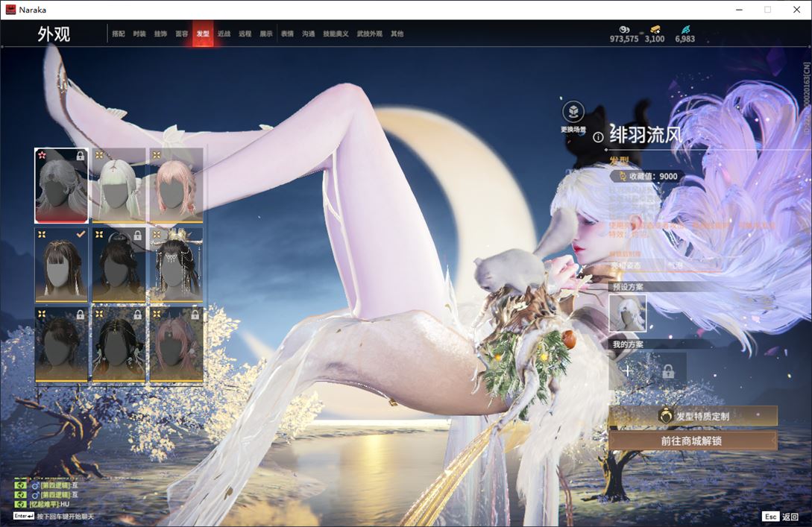Open the 更换场景 scene switch icon
812x527 pixels.
(x=573, y=111)
